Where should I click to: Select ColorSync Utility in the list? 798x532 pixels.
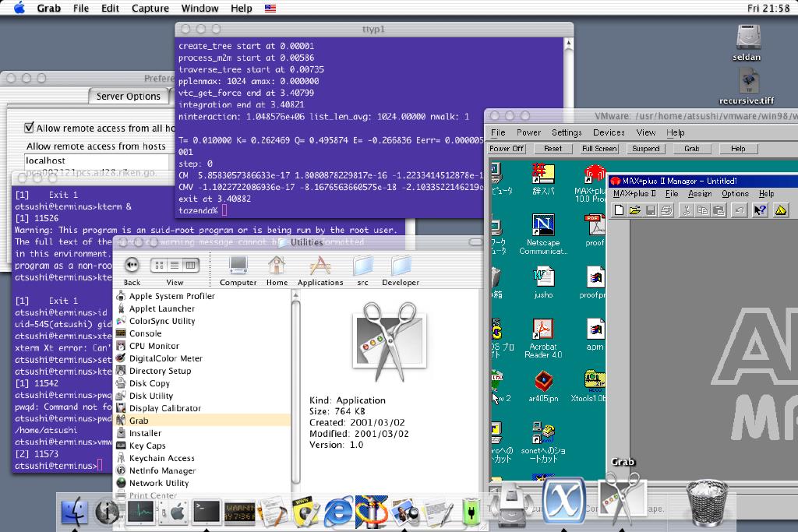coord(203,321)
